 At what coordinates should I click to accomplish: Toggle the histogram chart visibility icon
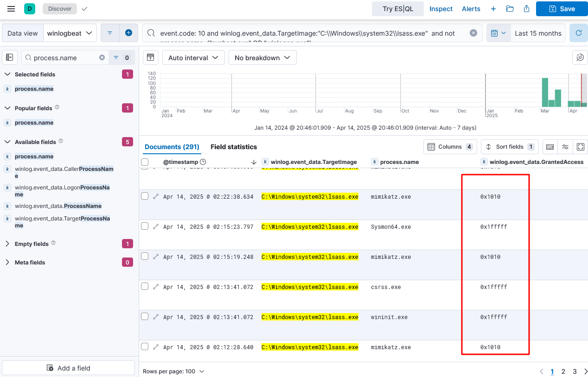pyautogui.click(x=150, y=57)
